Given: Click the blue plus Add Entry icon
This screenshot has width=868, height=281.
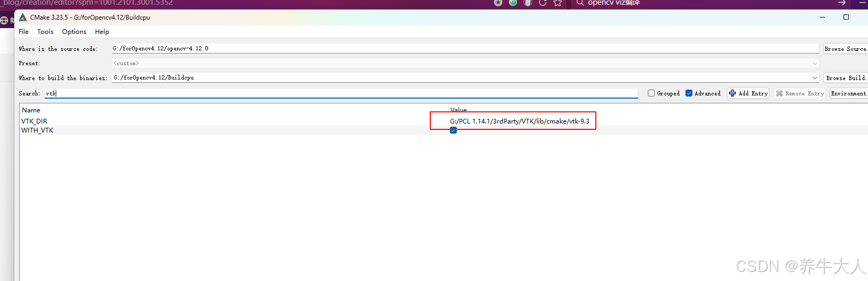Looking at the screenshot, I should point(733,93).
